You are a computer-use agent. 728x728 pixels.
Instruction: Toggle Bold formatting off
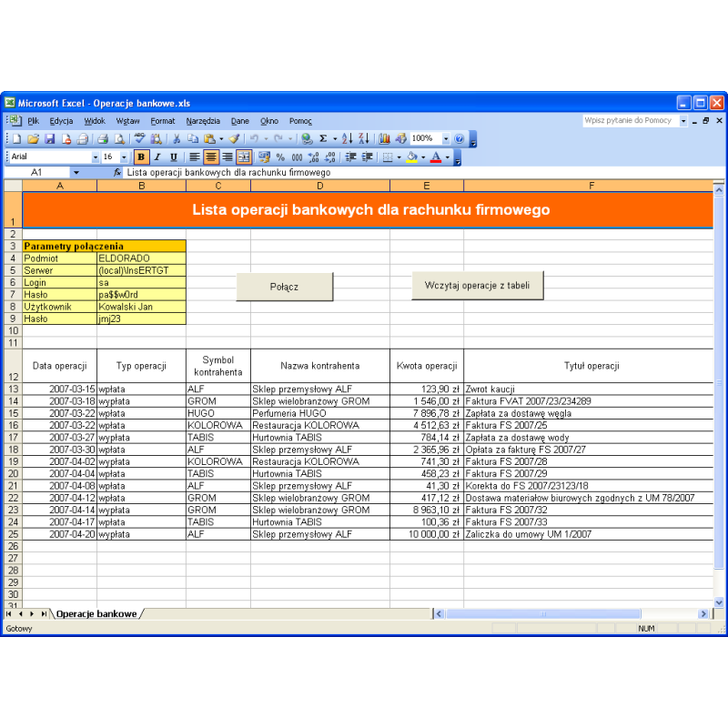coord(140,157)
